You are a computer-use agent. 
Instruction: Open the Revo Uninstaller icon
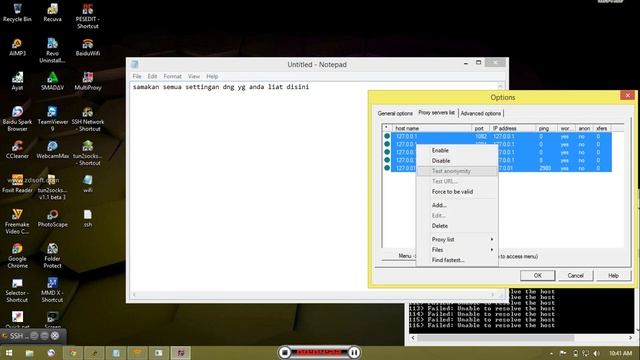(x=52, y=50)
